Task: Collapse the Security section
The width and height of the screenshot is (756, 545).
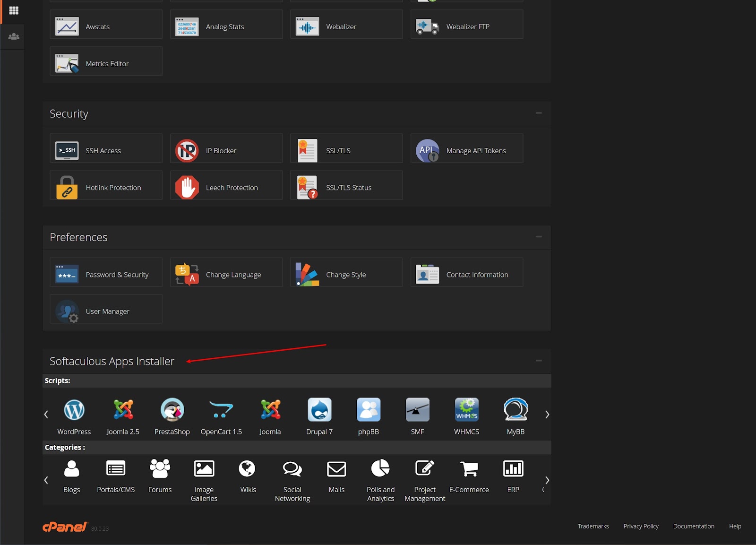Action: pyautogui.click(x=539, y=113)
